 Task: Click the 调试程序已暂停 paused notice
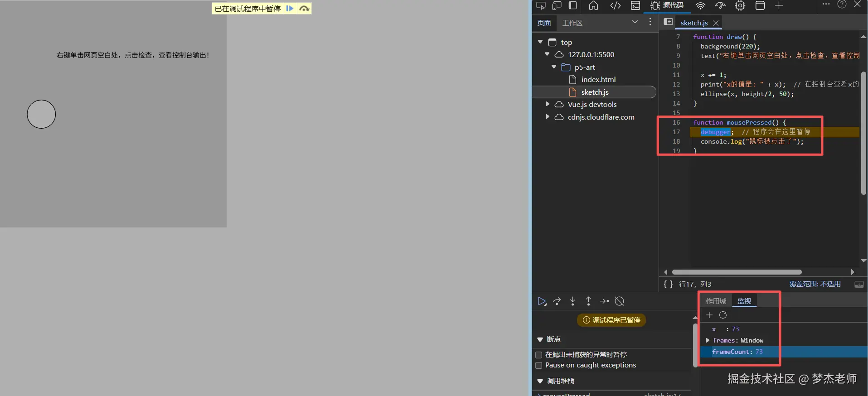point(611,320)
